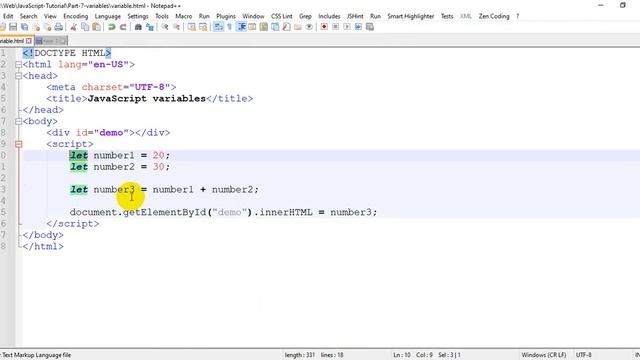Click the Windows (CR LF) status entry
640x360 pixels.
coord(544,355)
